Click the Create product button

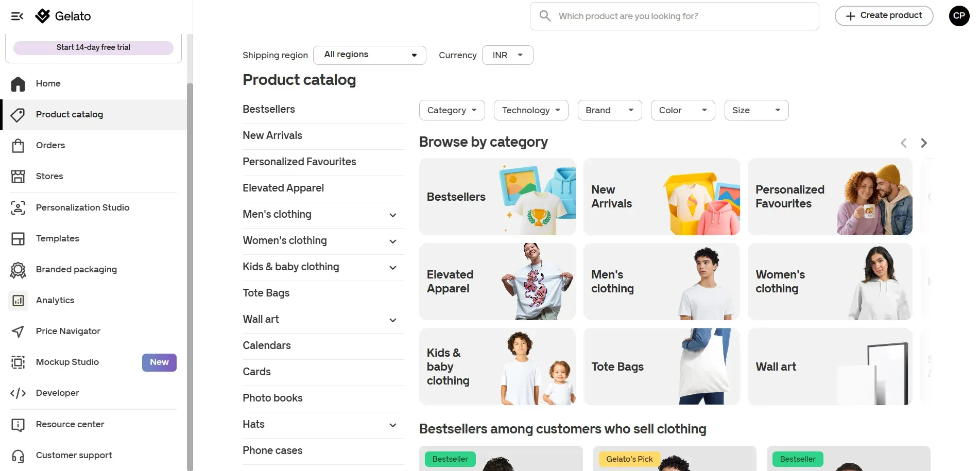[884, 16]
